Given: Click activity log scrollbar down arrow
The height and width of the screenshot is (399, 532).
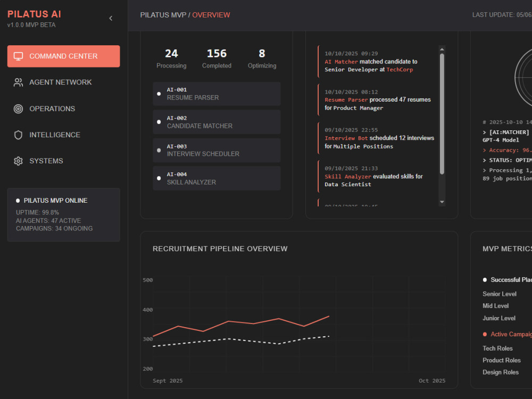Looking at the screenshot, I should click(442, 202).
